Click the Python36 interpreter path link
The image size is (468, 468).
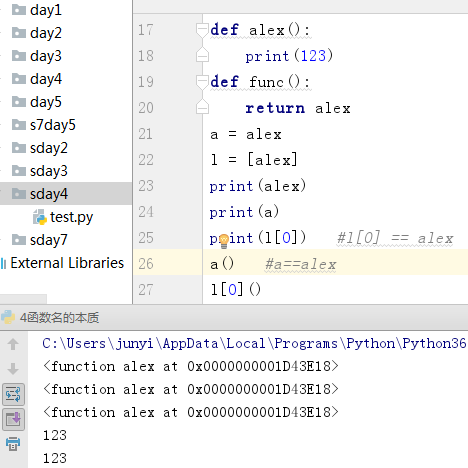pyautogui.click(x=254, y=343)
